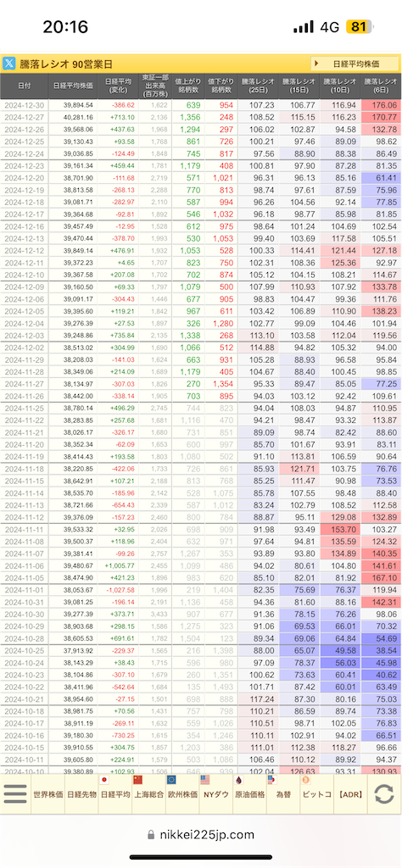This screenshot has width=402, height=868.
Task: Tap the 東証一部出来高 column header
Action: pyautogui.click(x=154, y=86)
